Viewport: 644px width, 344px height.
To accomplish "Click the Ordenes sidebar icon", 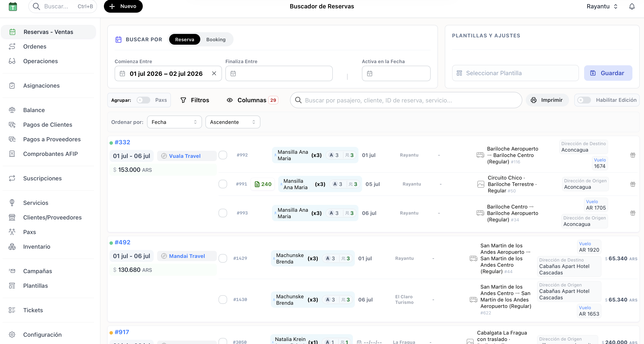I will tap(12, 47).
